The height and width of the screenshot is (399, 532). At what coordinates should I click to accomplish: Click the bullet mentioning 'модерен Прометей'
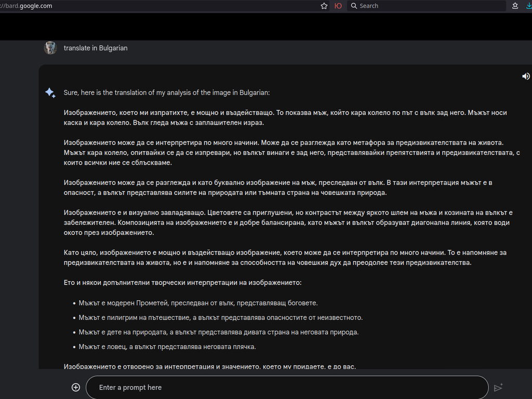[x=198, y=303]
